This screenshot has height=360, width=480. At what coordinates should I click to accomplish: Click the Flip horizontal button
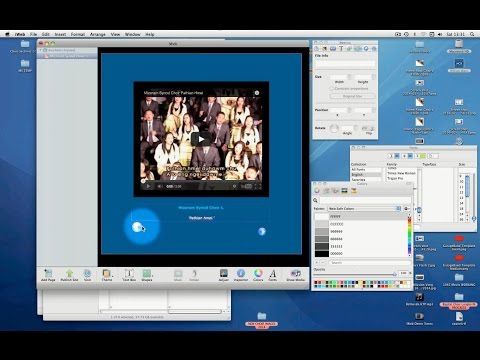[365, 128]
